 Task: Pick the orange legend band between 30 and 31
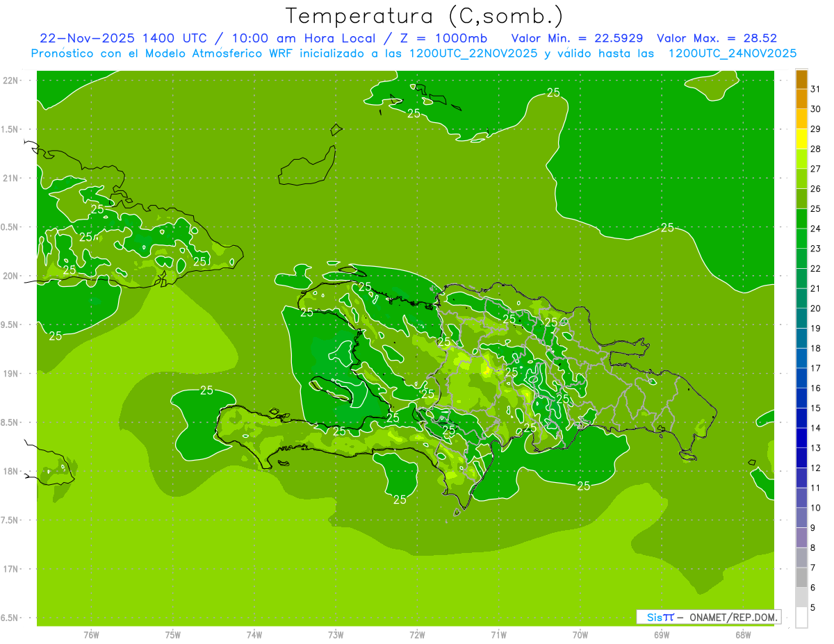801,99
